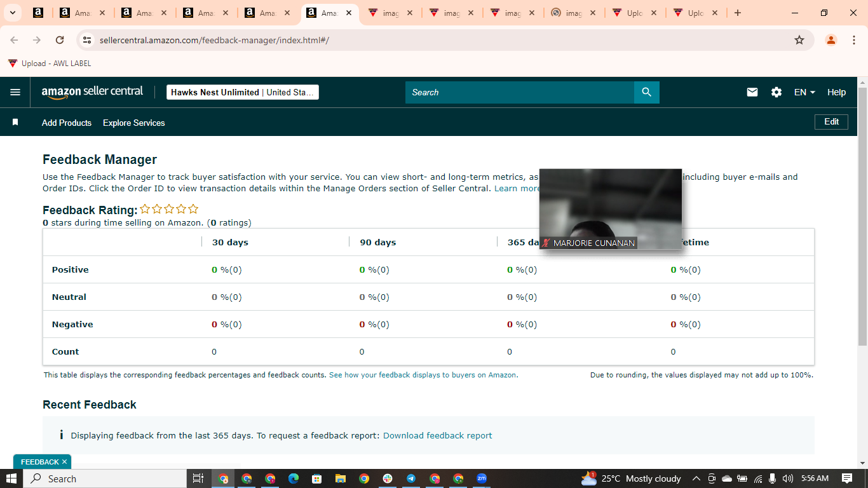Show hidden system tray icons

click(x=696, y=478)
